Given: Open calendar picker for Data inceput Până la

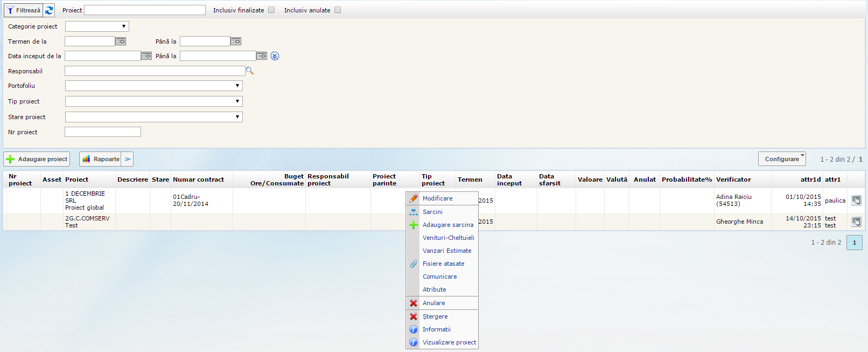Looking at the screenshot, I should point(262,56).
